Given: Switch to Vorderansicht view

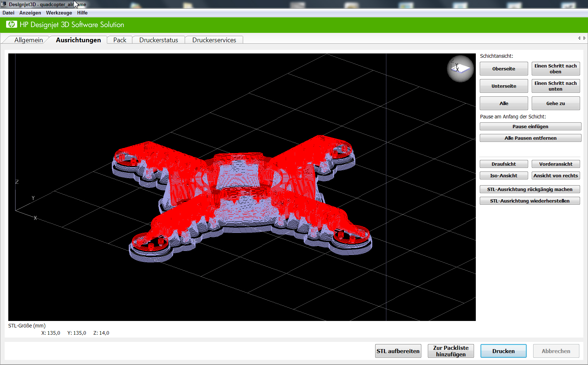Looking at the screenshot, I should pos(556,164).
